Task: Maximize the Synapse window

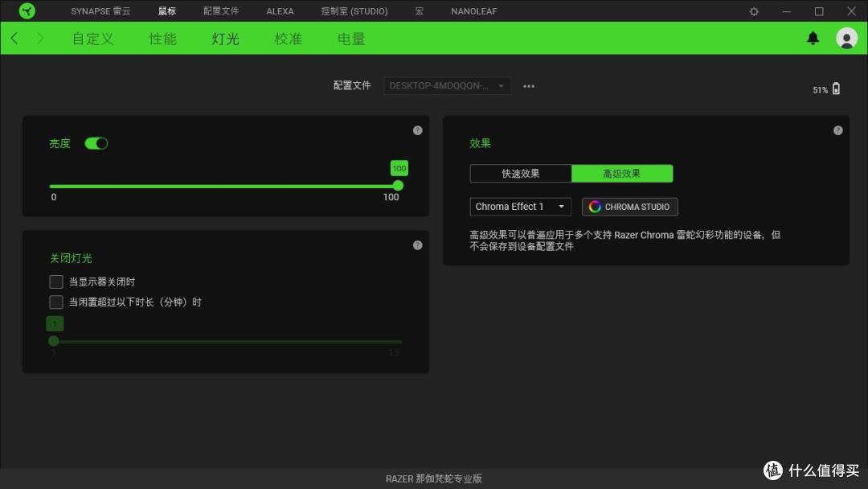Action: [819, 11]
